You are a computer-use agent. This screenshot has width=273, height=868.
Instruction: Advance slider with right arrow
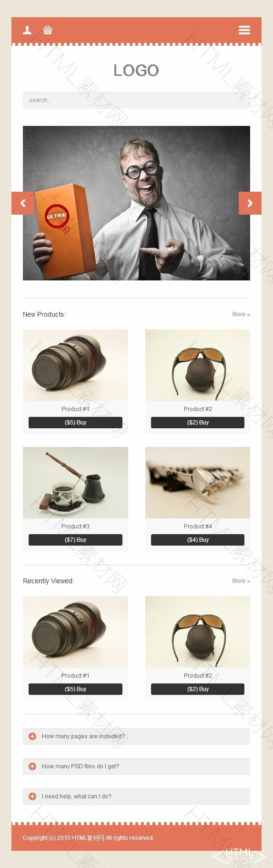point(250,203)
